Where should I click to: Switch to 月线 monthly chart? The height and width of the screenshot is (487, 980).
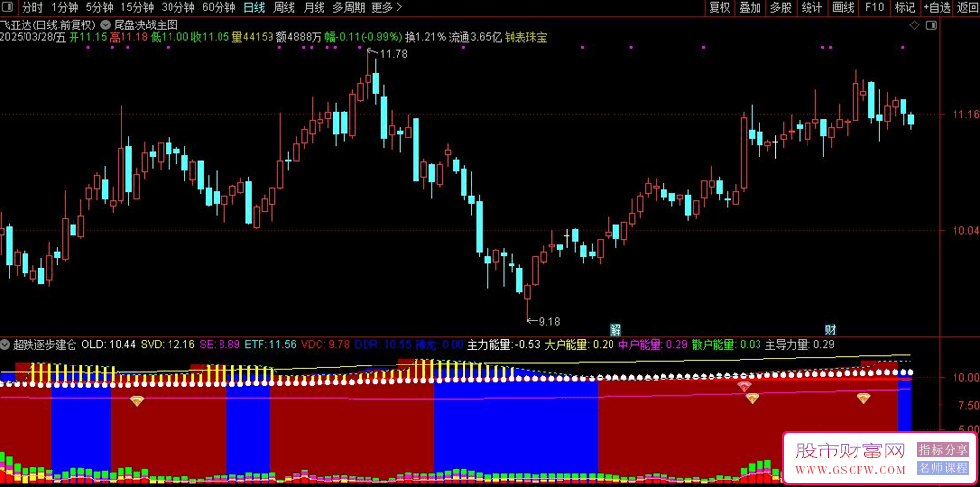coord(314,8)
